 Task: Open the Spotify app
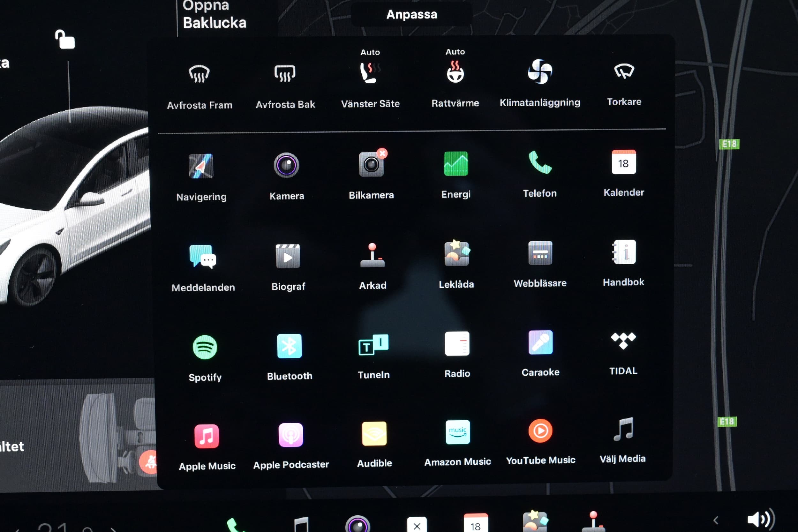tap(205, 348)
